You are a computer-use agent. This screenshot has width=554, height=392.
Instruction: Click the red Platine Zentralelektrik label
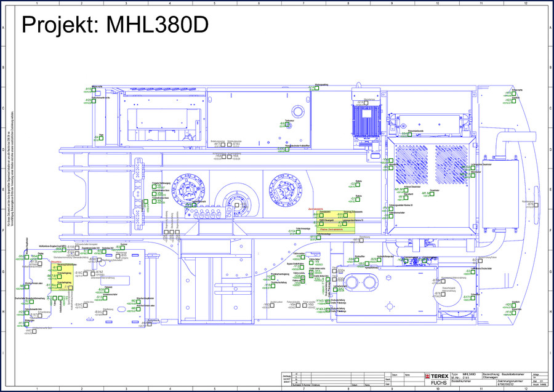331,229
